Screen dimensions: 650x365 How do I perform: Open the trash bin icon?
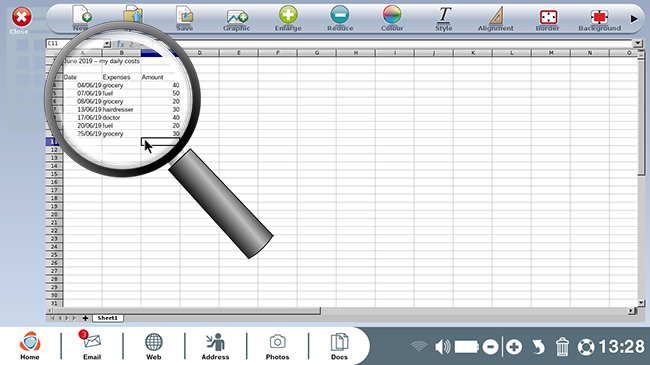tap(562, 346)
